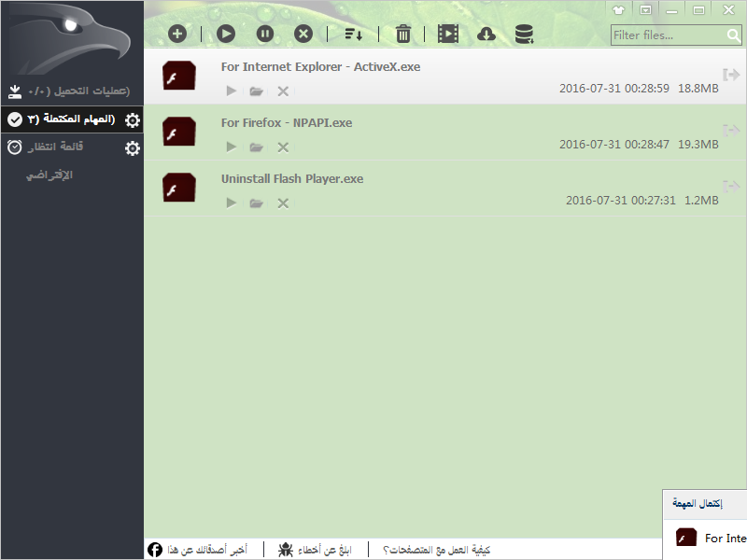Click the magnifier search icon in filter box

734,35
